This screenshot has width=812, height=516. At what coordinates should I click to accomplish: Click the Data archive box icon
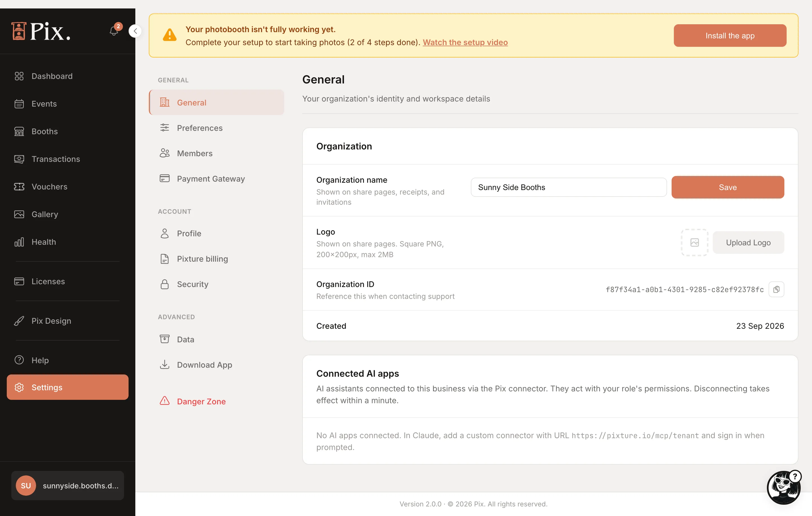point(165,339)
